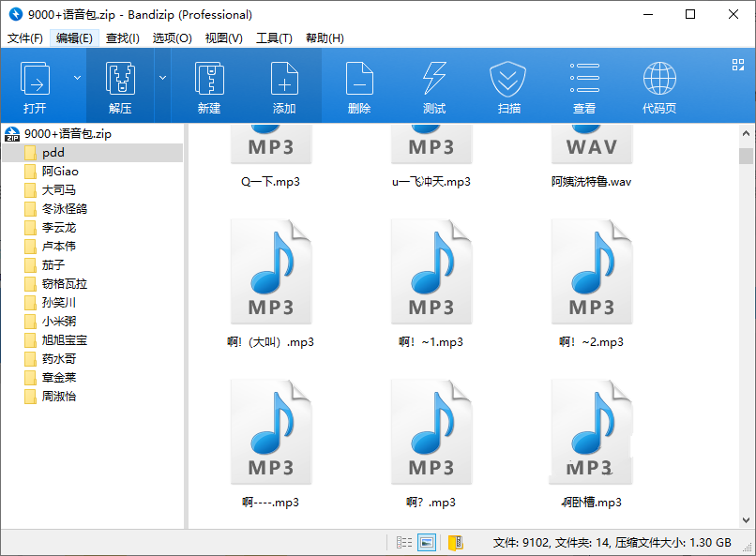This screenshot has height=556, width=756.
Task: Minimize the Bandizip window
Action: pos(648,14)
